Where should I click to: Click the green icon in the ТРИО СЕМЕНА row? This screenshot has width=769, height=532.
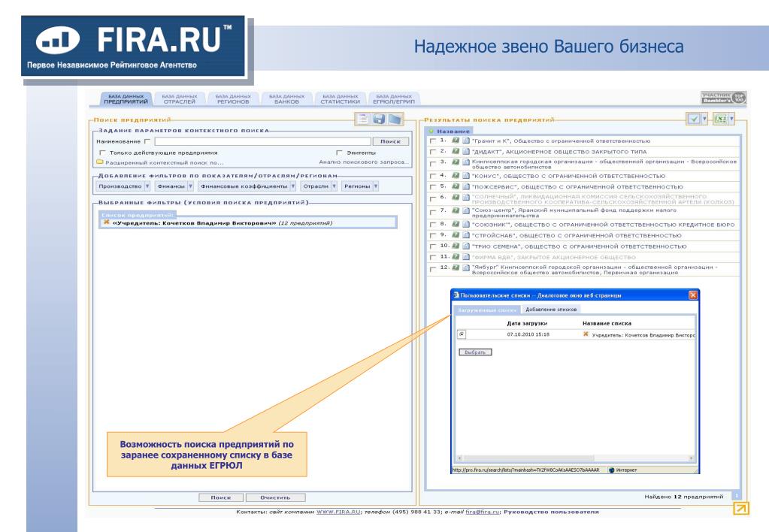(456, 246)
